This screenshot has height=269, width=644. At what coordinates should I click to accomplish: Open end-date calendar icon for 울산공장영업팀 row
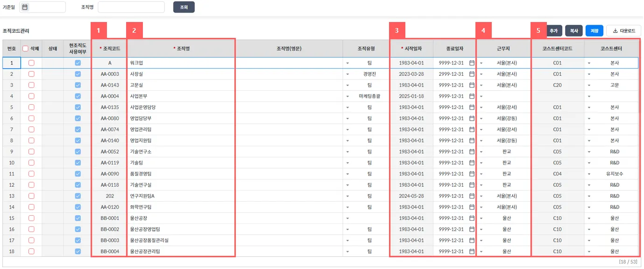[x=472, y=229]
